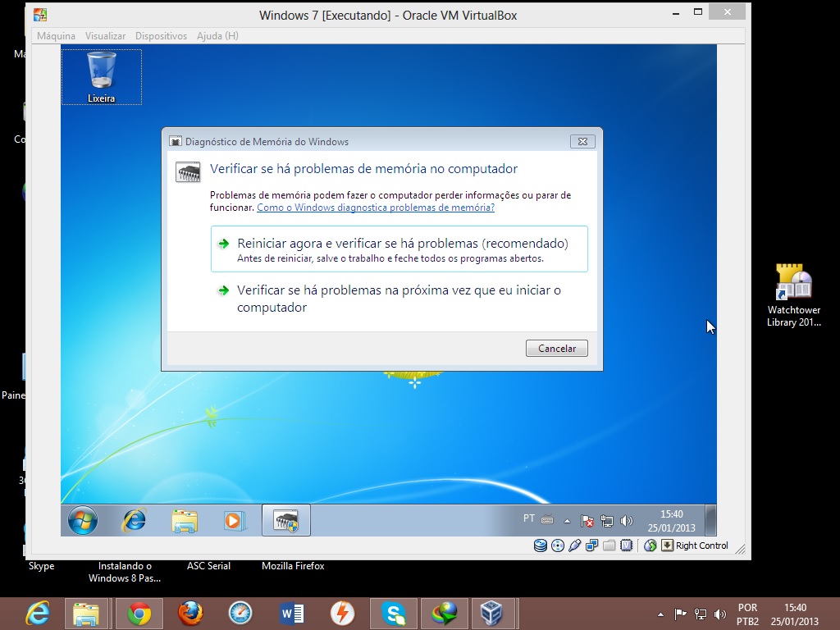
Task: Click the Windows 7 Start orb
Action: coord(83,520)
